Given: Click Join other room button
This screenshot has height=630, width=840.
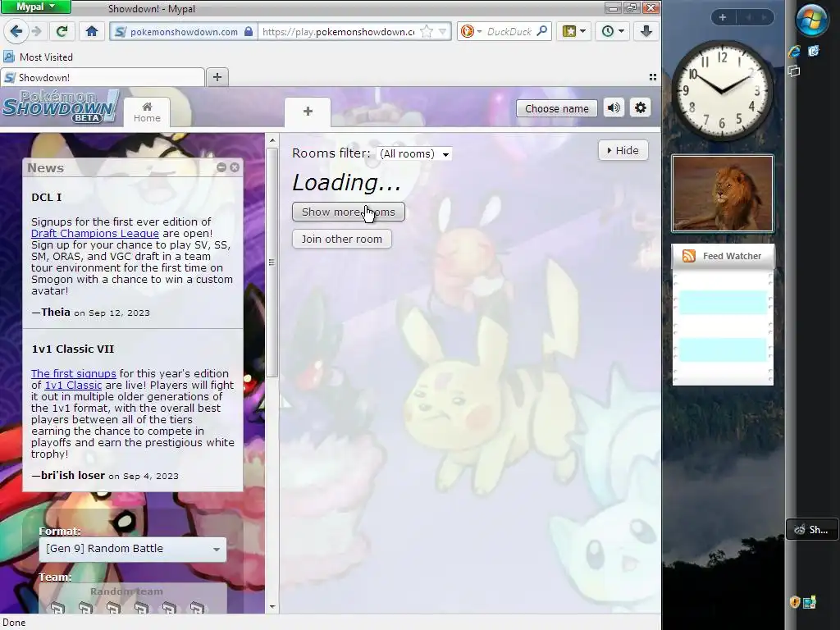Looking at the screenshot, I should 342,239.
